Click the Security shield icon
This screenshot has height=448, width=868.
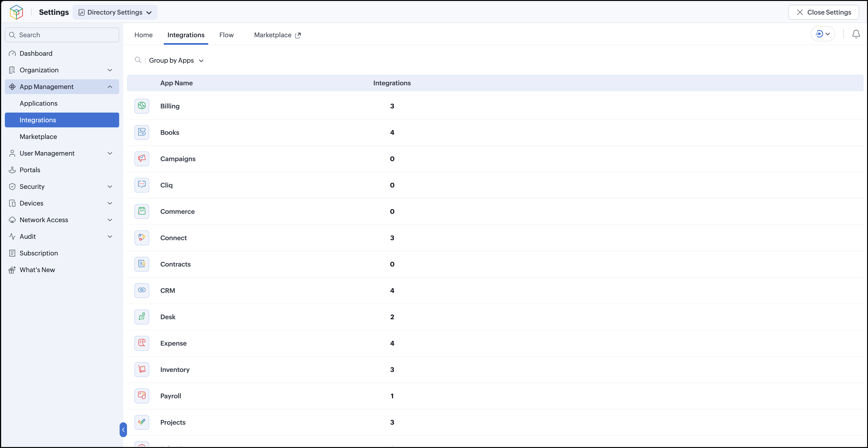click(12, 187)
